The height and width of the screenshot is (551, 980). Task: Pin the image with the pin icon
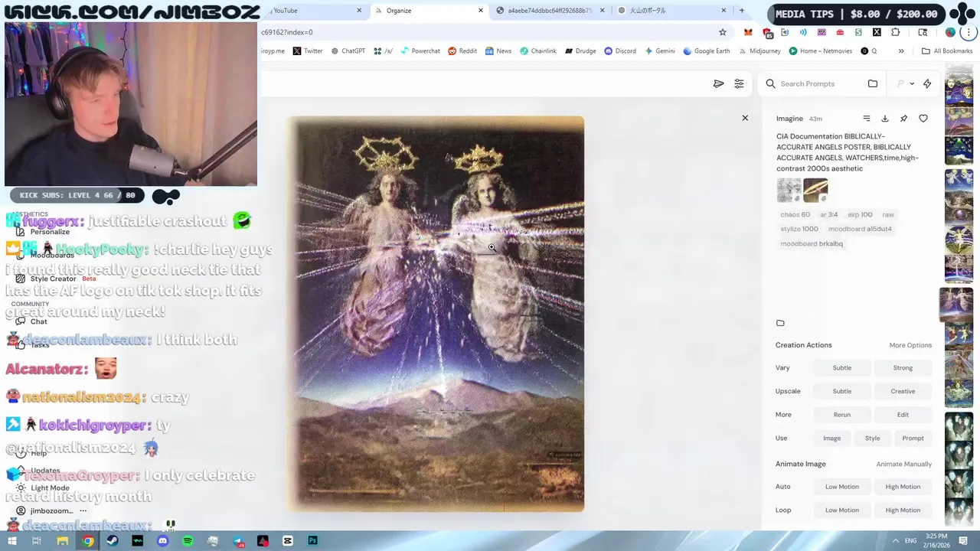(x=904, y=119)
